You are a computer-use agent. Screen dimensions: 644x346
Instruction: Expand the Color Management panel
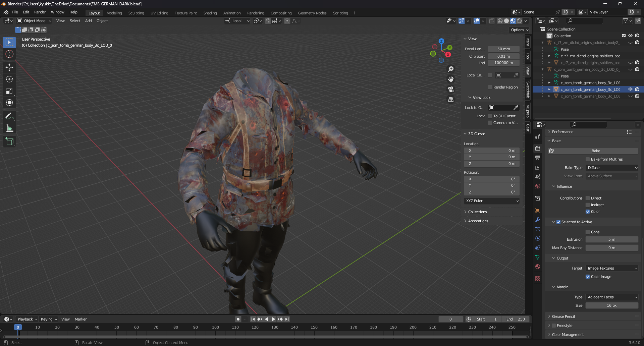pos(568,335)
